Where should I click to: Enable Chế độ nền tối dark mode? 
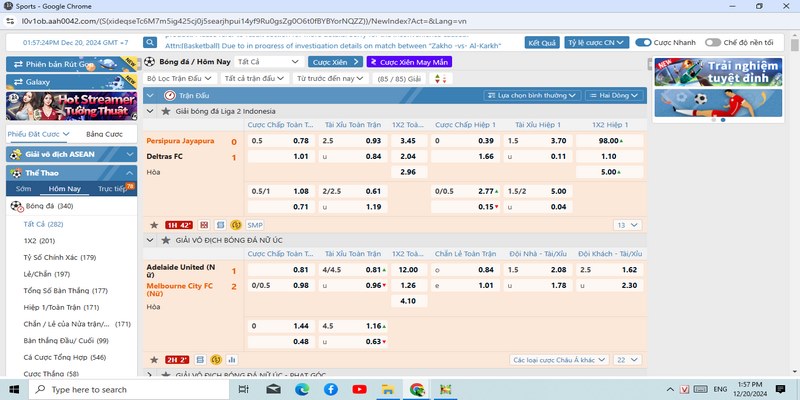coord(712,43)
